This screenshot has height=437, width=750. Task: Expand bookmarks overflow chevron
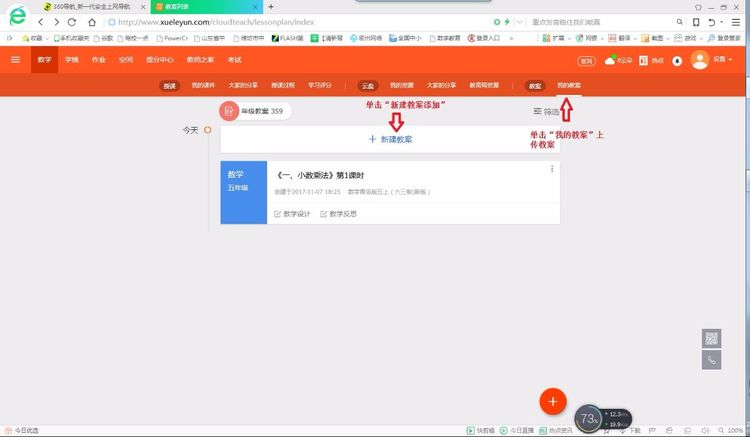coord(511,38)
